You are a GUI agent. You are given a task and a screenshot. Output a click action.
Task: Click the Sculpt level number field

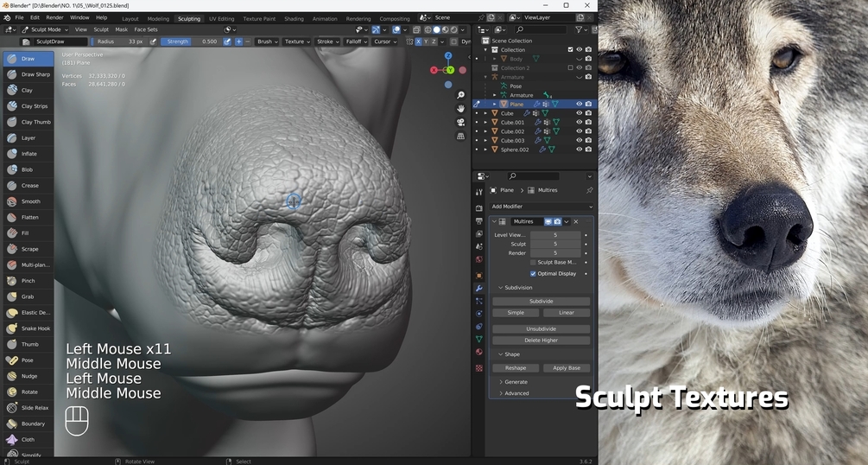(x=555, y=244)
